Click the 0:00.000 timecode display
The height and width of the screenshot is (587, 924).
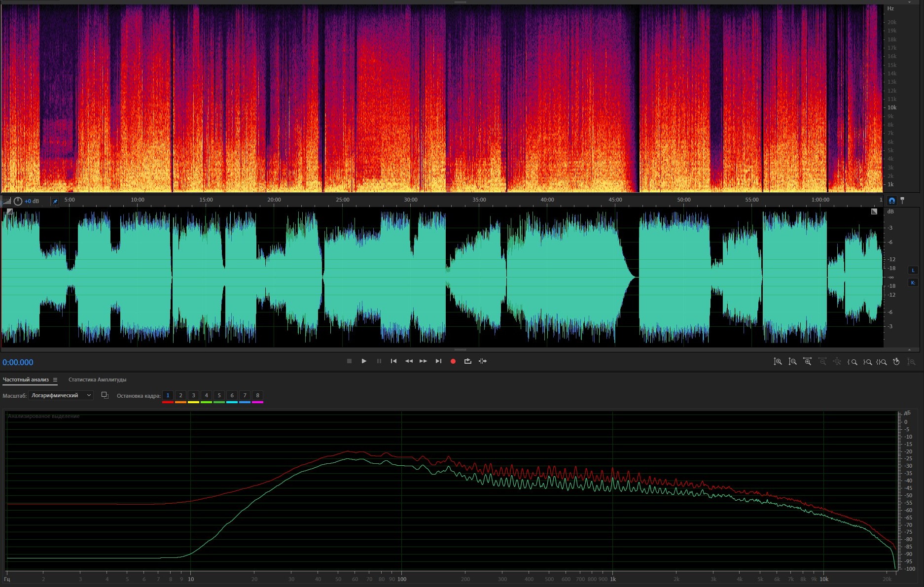[18, 362]
